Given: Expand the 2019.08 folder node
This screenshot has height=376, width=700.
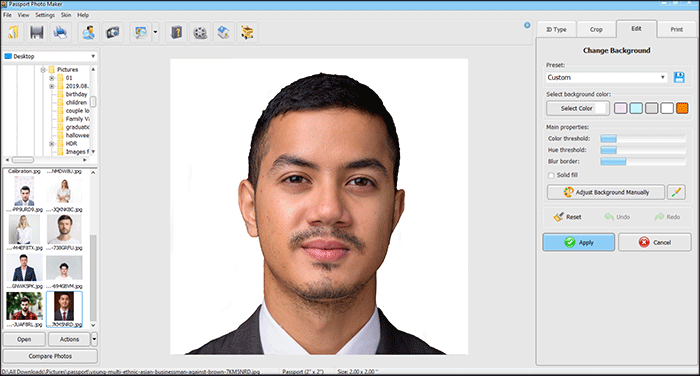Looking at the screenshot, I should [x=51, y=86].
